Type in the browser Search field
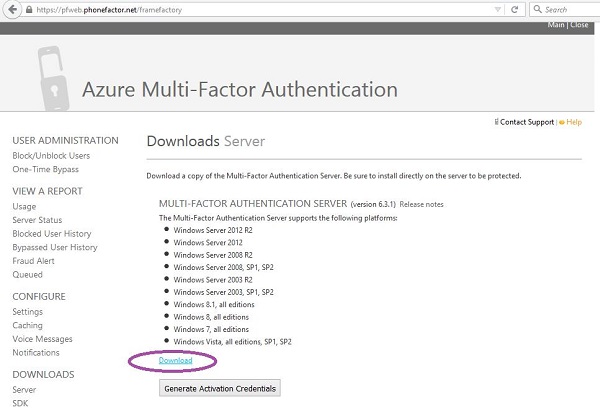 coord(571,9)
